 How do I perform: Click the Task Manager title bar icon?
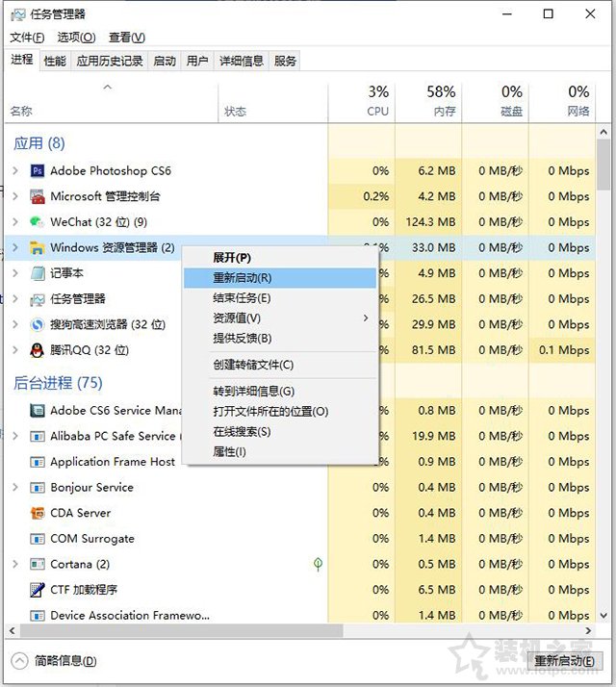[x=18, y=14]
